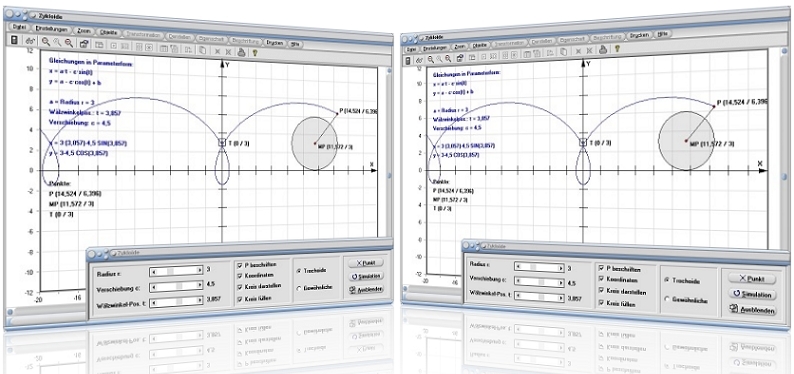The height and width of the screenshot is (374, 794).
Task: Open the 'Datei' menu in left window
Action: [x=20, y=27]
